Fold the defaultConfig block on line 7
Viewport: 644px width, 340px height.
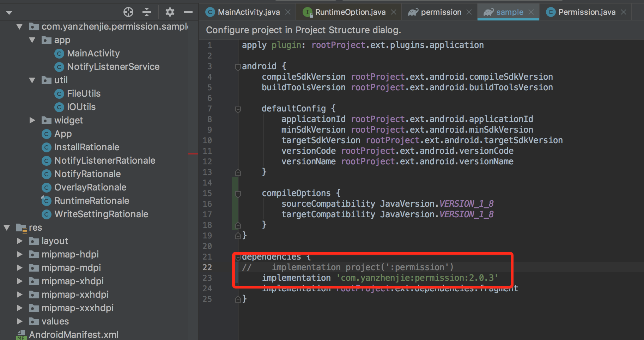(x=238, y=109)
